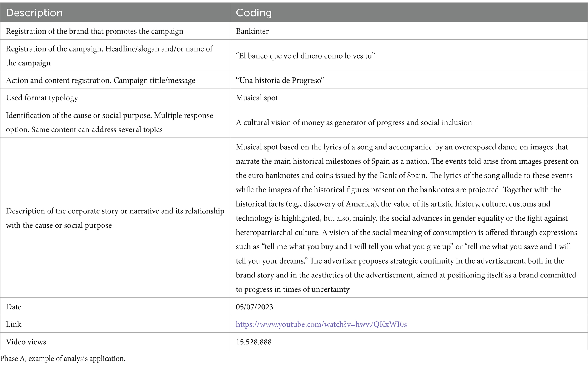Select the 'Video views' row label

click(26, 342)
